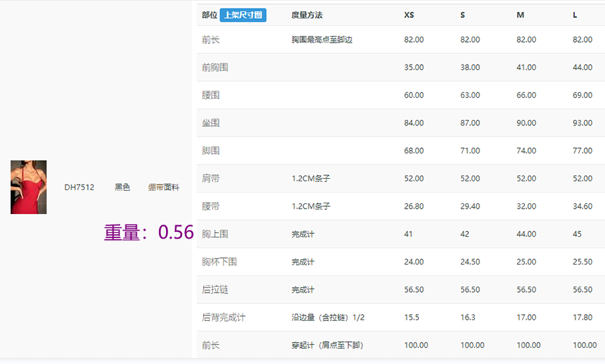This screenshot has height=364, width=605.
Task: Select the 腰围 row label
Action: point(211,95)
